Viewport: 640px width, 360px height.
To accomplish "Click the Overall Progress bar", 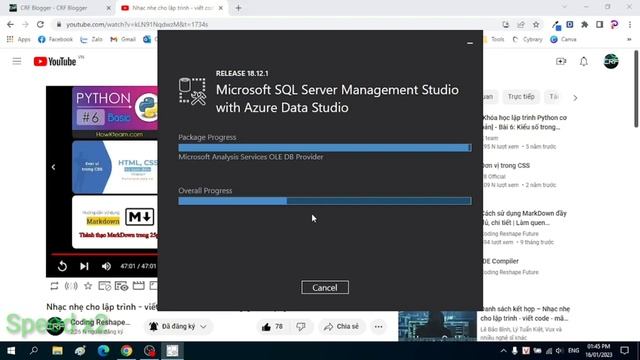I will pos(325,201).
